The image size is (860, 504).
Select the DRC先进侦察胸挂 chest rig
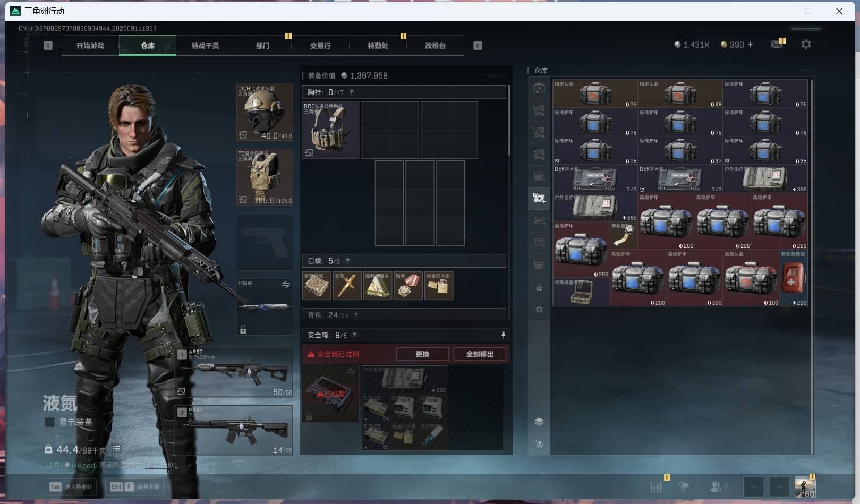(331, 130)
